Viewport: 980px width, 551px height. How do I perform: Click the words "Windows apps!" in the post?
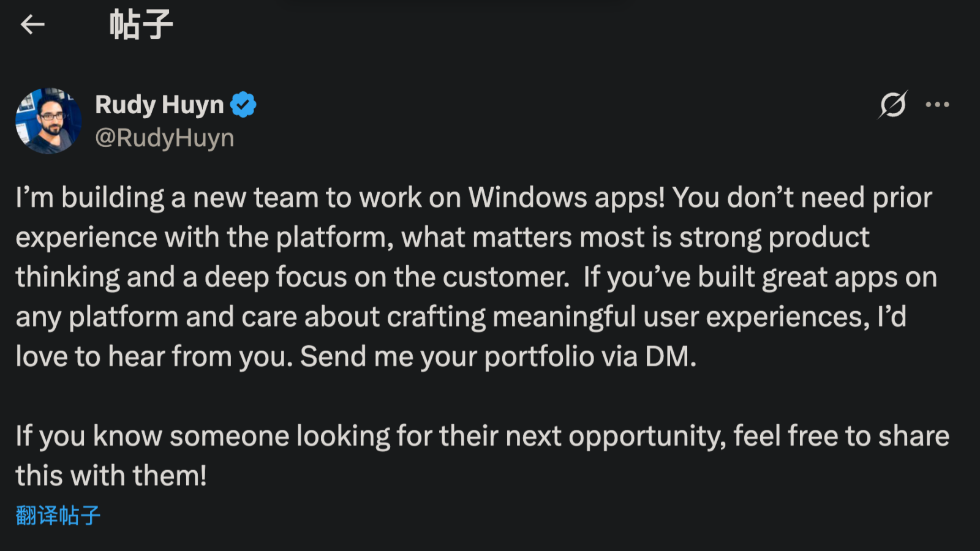click(567, 198)
